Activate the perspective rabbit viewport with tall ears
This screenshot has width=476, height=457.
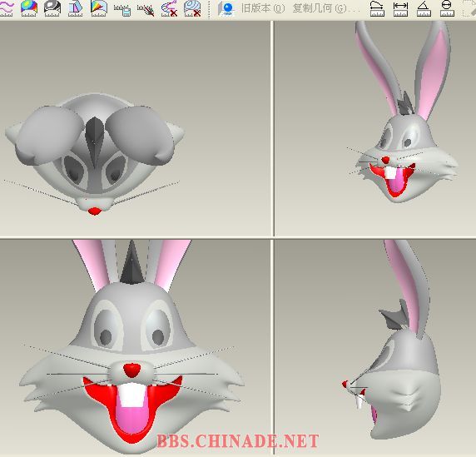[x=375, y=128]
